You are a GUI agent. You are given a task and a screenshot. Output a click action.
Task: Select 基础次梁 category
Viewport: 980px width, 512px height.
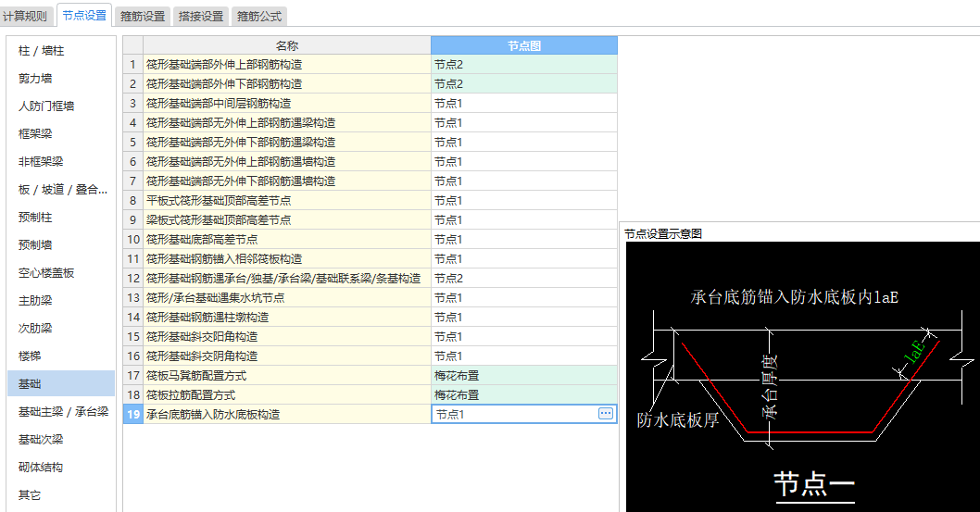tap(60, 440)
